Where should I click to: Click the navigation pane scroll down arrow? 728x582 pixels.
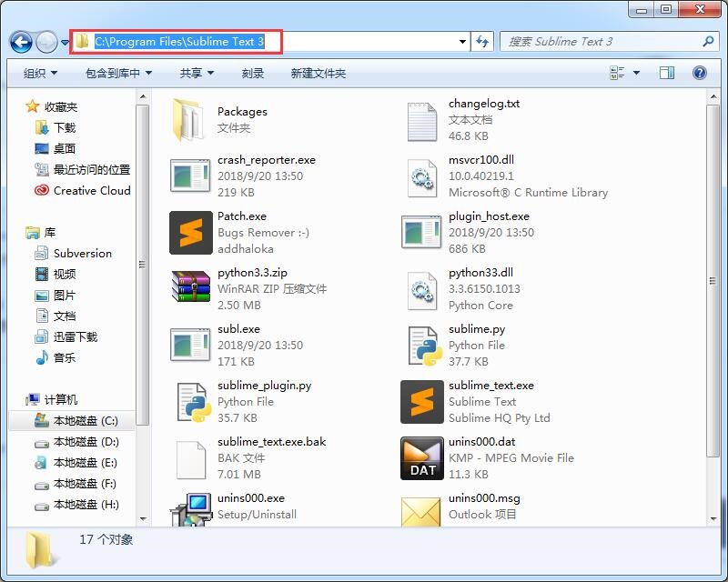143,518
